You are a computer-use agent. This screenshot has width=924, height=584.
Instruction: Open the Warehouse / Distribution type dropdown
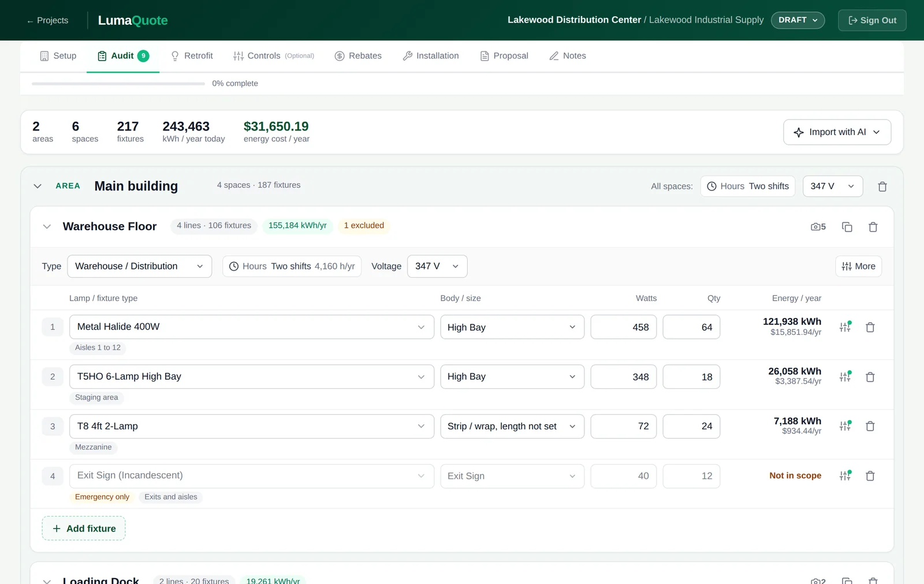[140, 266]
